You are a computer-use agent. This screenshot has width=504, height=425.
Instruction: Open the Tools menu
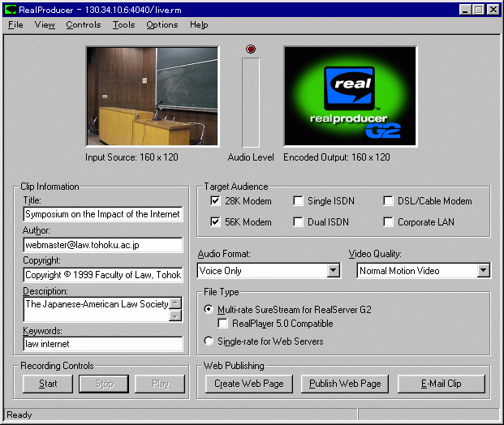point(123,24)
